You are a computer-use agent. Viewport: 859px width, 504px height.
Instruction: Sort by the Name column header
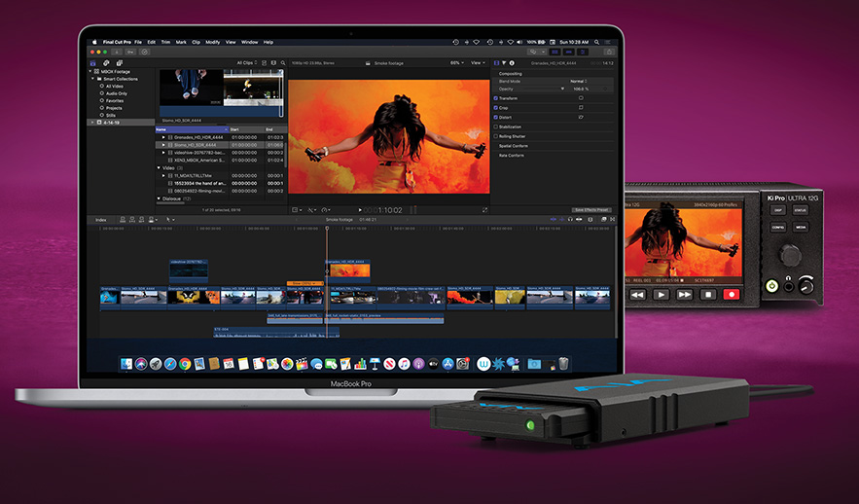point(192,129)
